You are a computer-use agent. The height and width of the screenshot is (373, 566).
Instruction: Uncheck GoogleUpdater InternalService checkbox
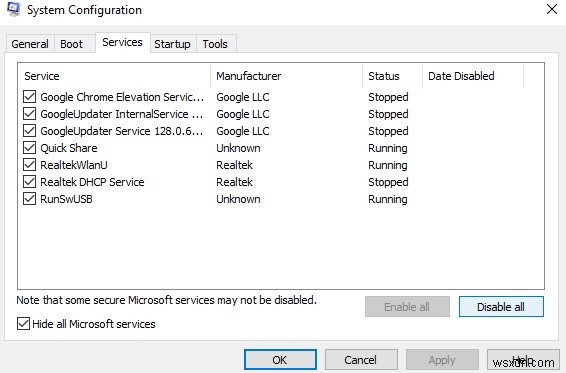tap(30, 114)
